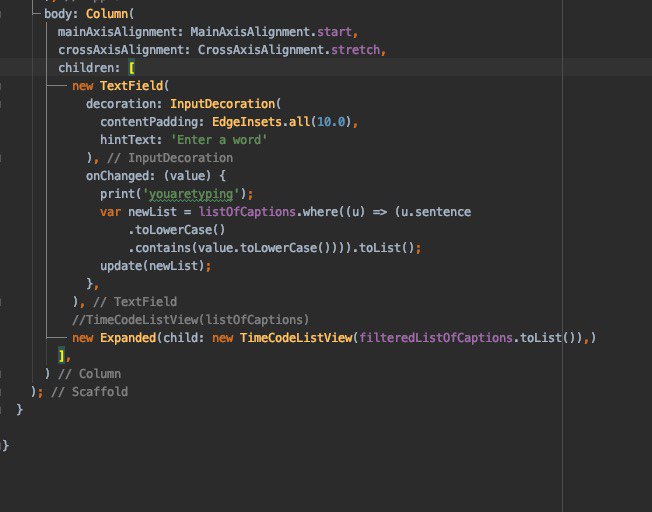Click the '// InputDecoration' closing comment
This screenshot has height=512, width=652.
pos(170,158)
